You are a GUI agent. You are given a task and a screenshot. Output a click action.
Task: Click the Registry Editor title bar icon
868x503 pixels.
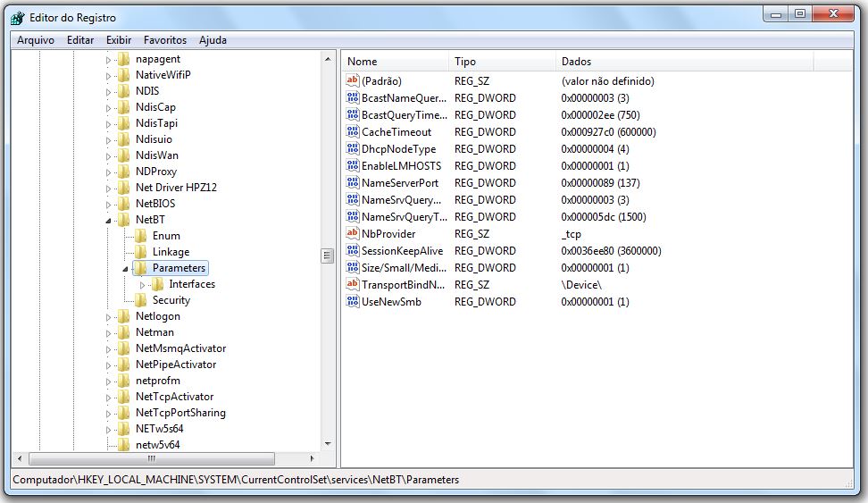coord(17,18)
